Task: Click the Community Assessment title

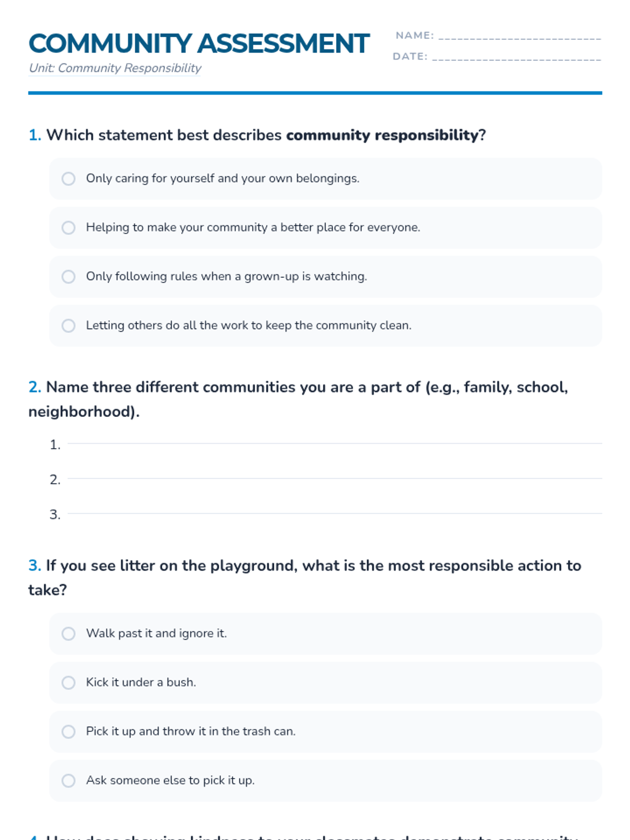Action: pos(199,44)
